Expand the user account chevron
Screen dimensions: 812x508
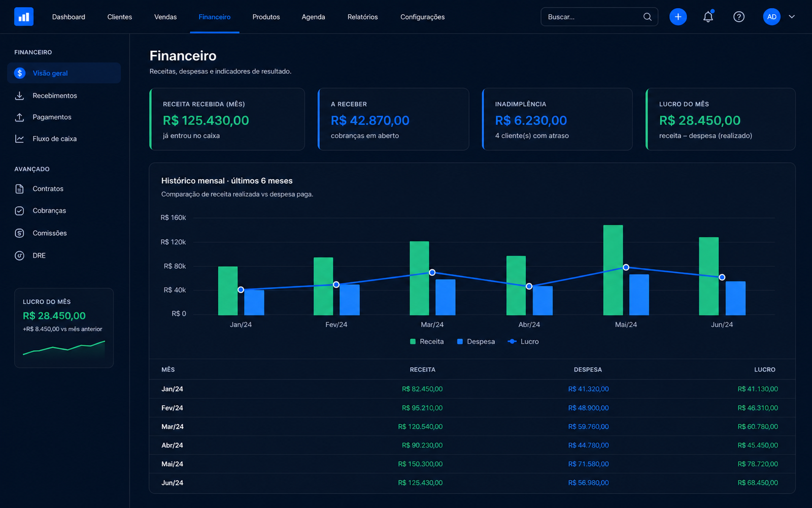(x=792, y=17)
